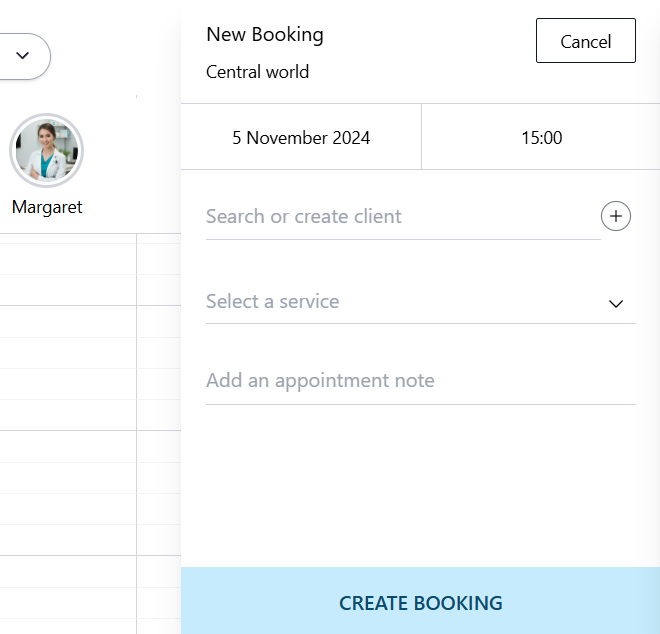
Task: Select the first calendar slot under Margaret
Action: pyautogui.click(x=67, y=259)
